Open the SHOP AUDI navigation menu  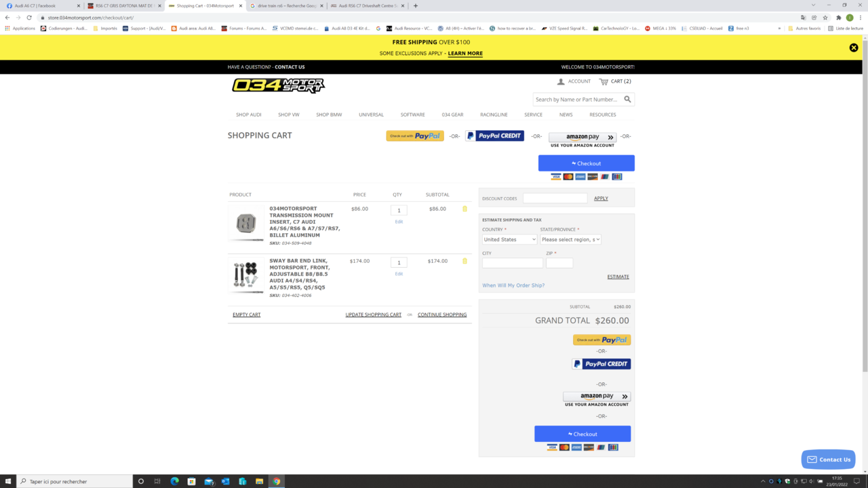click(x=248, y=115)
